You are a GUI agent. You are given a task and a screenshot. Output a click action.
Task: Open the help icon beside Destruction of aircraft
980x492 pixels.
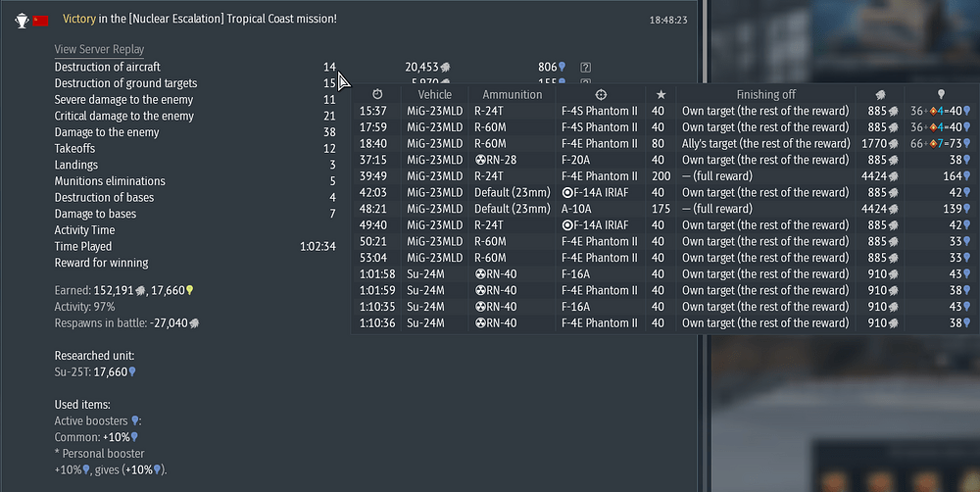585,68
